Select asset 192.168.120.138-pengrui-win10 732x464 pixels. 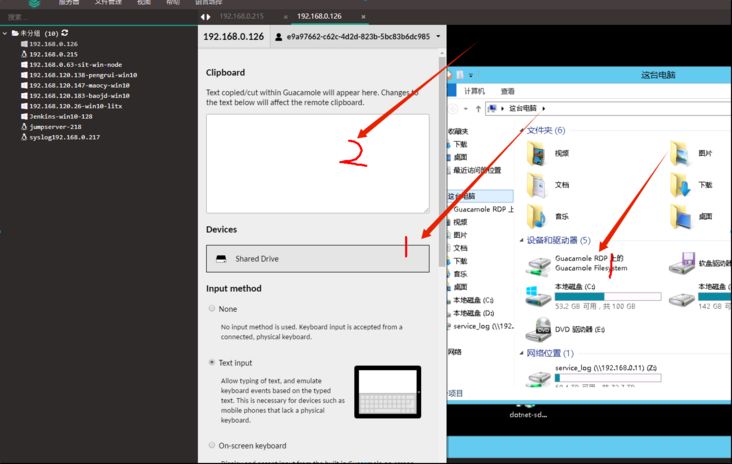coord(79,75)
